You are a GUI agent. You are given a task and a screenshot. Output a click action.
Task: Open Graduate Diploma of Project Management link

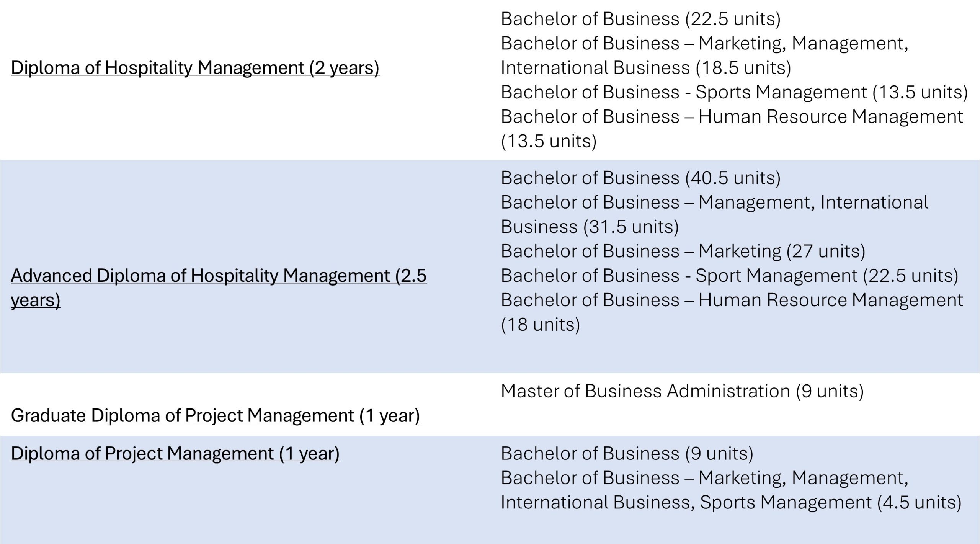pyautogui.click(x=215, y=416)
